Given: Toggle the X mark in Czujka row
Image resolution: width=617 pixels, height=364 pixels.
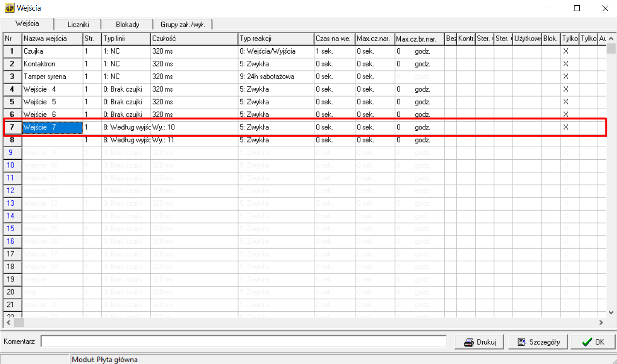Looking at the screenshot, I should 566,51.
